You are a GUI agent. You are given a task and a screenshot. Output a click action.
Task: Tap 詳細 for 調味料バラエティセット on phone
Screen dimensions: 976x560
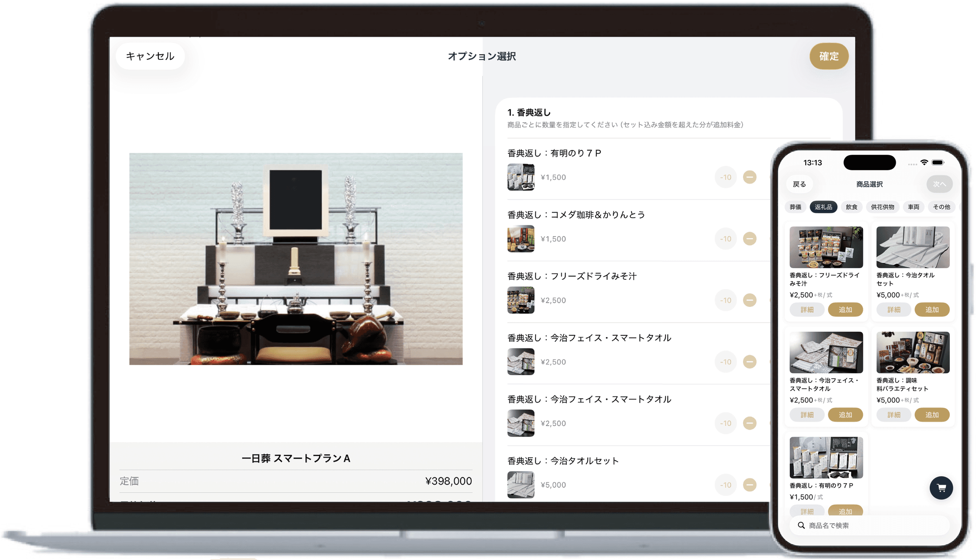(x=894, y=415)
